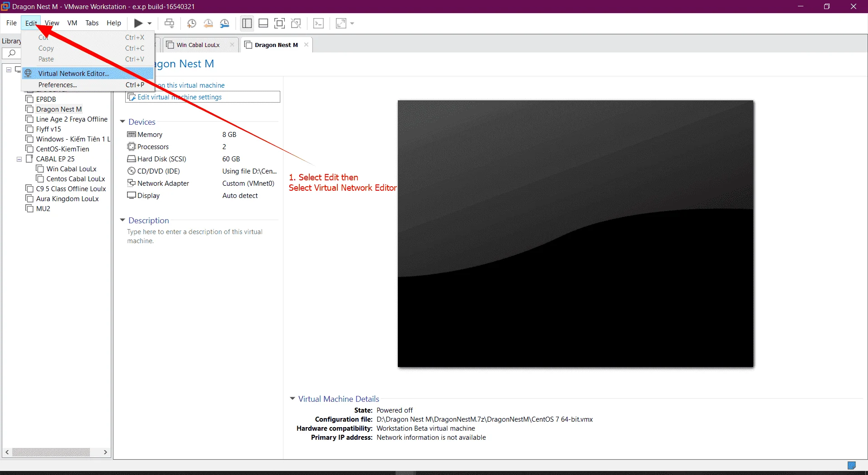The height and width of the screenshot is (475, 868).
Task: Select Aura Kingdom LouLx in the library
Action: [67, 198]
